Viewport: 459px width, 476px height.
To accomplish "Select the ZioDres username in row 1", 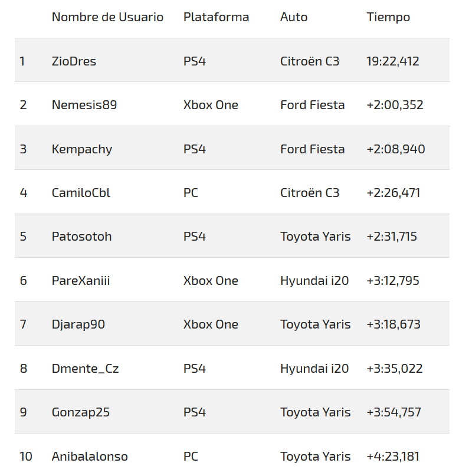I will [74, 61].
